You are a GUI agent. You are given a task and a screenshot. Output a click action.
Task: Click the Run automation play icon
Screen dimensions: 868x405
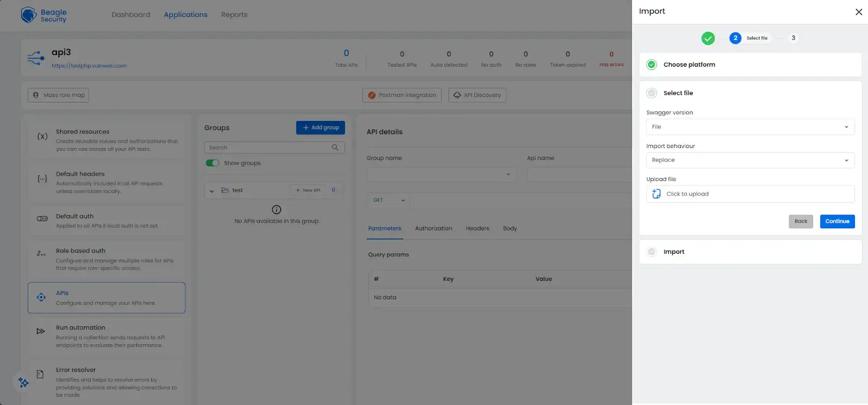pos(41,331)
